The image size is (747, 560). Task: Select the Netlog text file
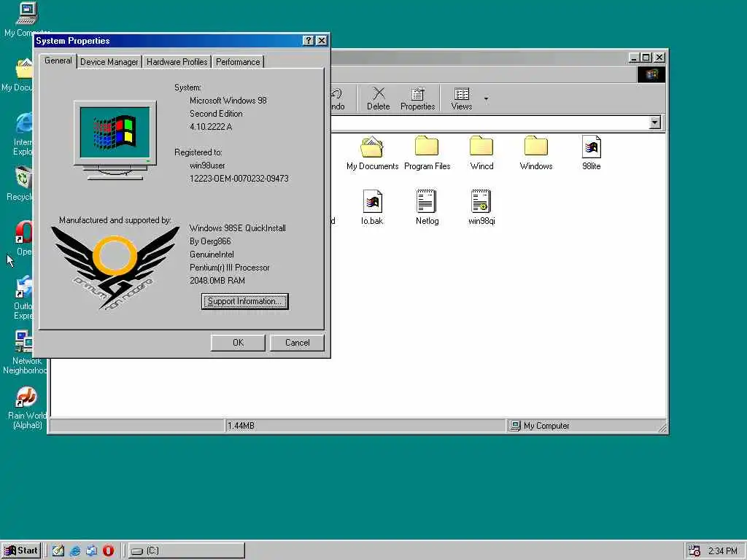point(427,208)
